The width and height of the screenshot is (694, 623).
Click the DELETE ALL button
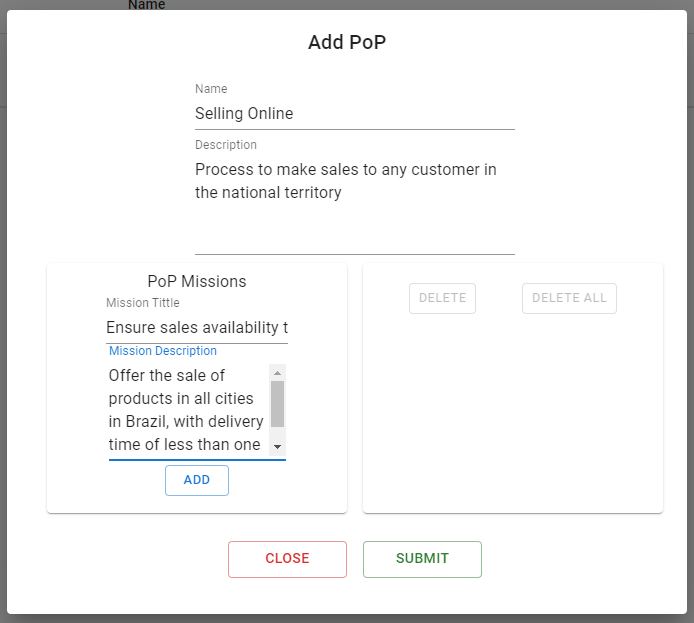point(569,298)
